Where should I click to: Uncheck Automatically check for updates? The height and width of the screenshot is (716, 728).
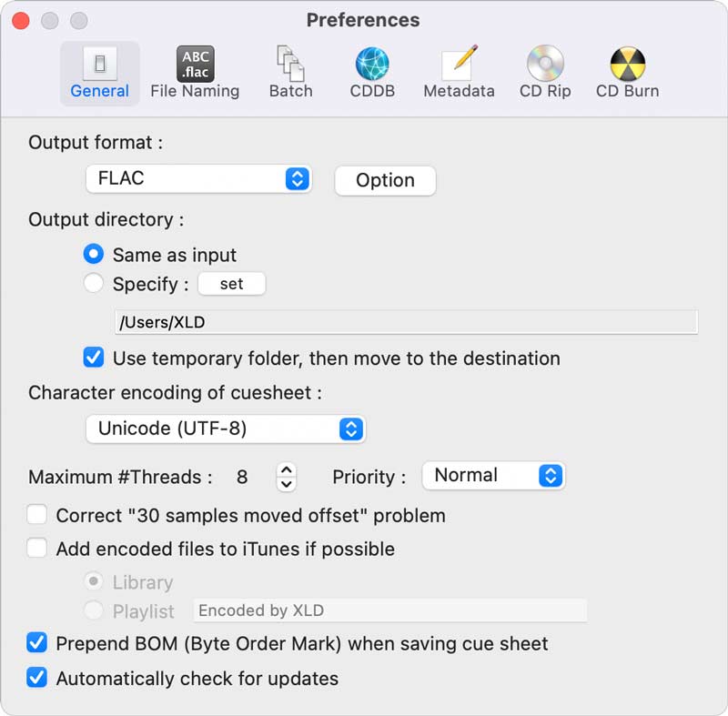coord(36,678)
